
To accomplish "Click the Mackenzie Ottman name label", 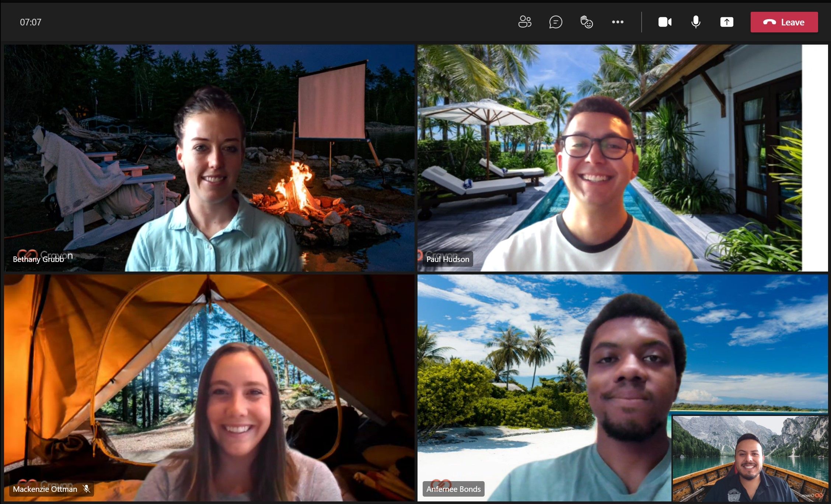I will click(45, 489).
